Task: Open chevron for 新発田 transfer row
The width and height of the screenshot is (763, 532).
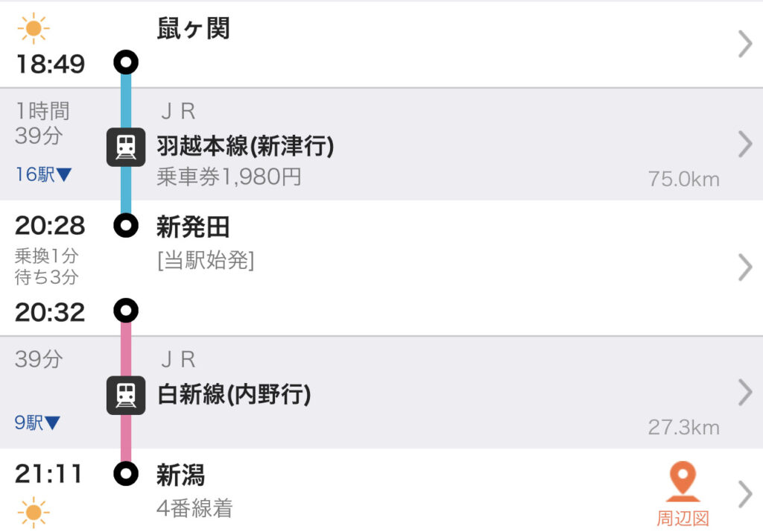Action: coord(744,267)
